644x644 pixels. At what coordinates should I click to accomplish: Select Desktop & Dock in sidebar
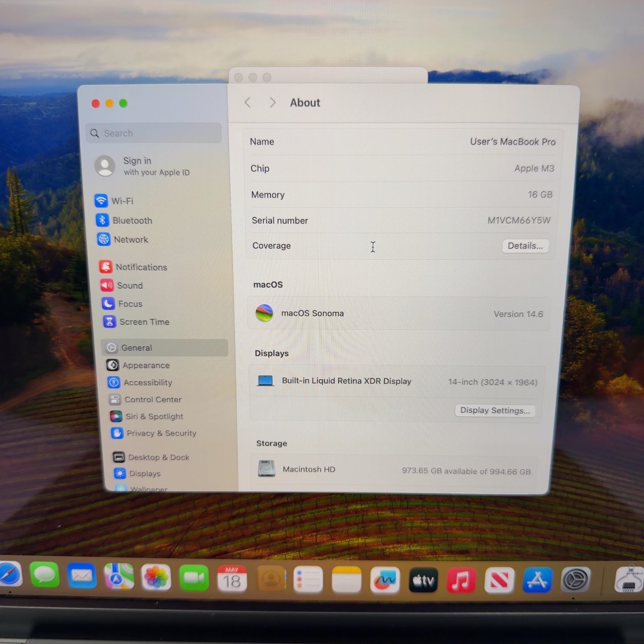pyautogui.click(x=151, y=457)
